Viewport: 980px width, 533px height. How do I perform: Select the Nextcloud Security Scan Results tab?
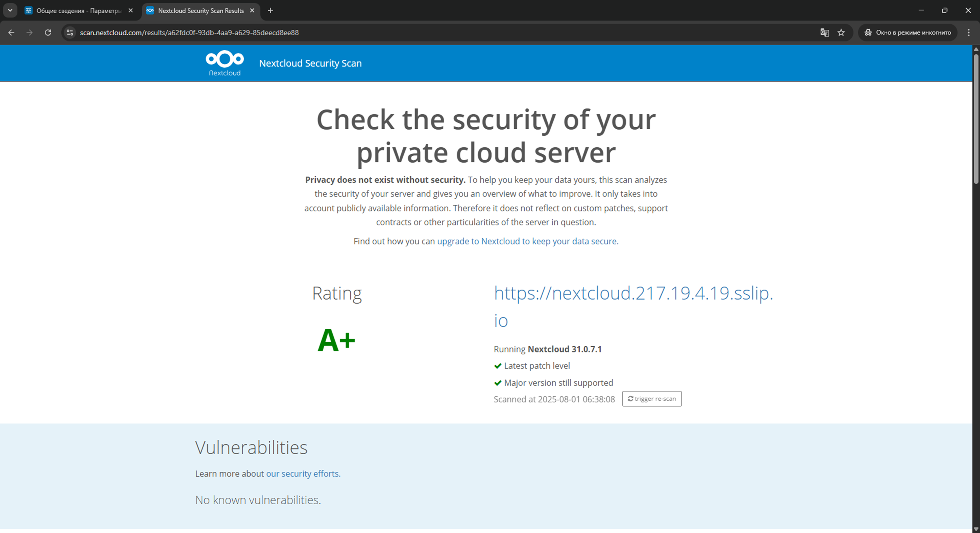[201, 11]
